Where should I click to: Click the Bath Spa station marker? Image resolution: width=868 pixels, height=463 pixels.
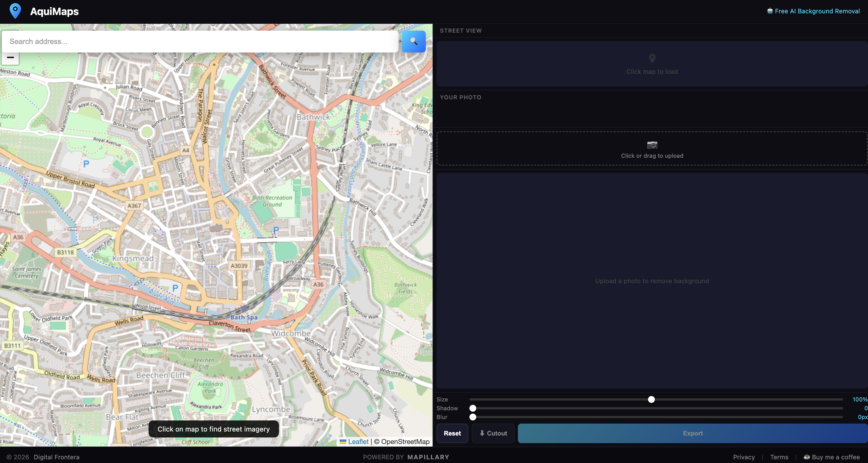point(244,309)
